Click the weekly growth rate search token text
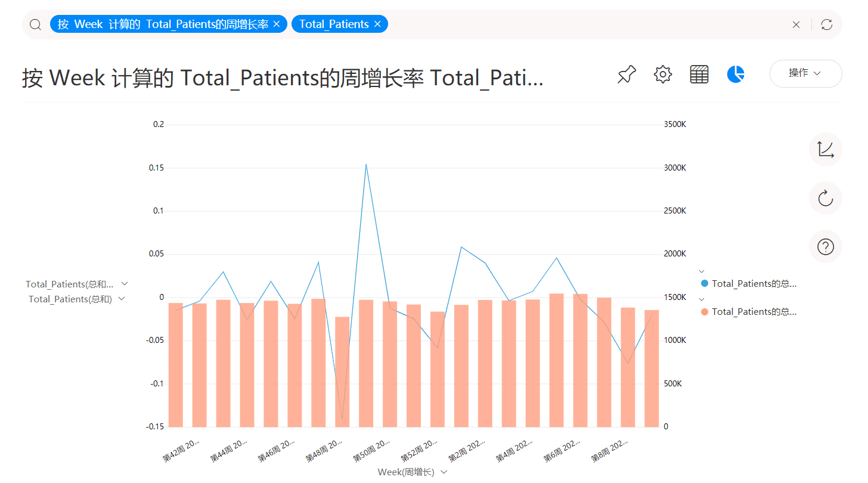 tap(163, 24)
